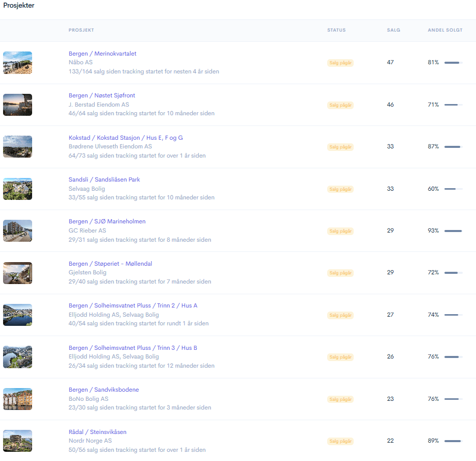
Task: Click the Trinn 2 / Hus A thumbnail
Action: (x=18, y=315)
